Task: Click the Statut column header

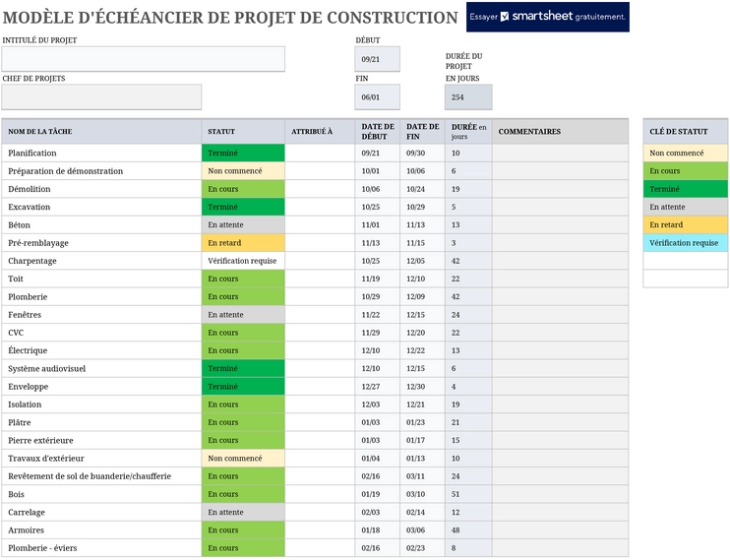Action: (243, 131)
